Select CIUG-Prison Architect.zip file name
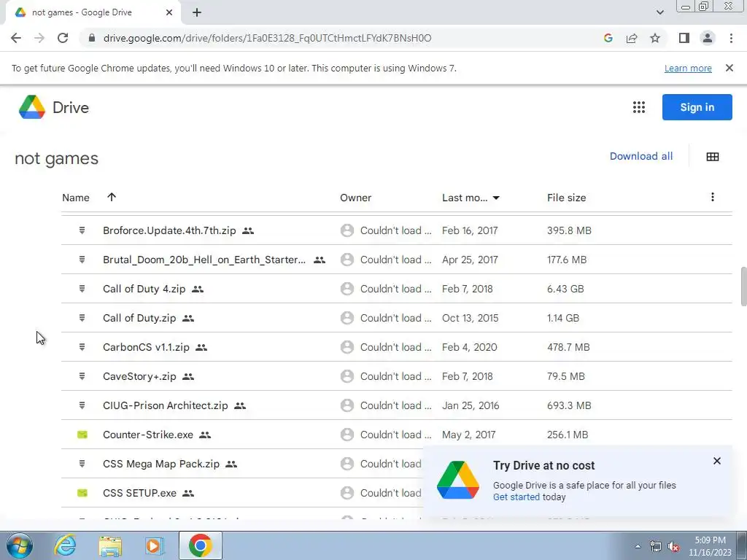The height and width of the screenshot is (560, 747). coord(166,405)
